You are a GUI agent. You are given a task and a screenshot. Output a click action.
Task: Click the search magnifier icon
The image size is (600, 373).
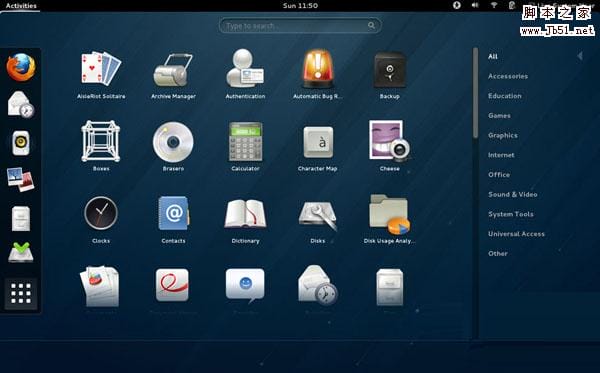[x=371, y=26]
